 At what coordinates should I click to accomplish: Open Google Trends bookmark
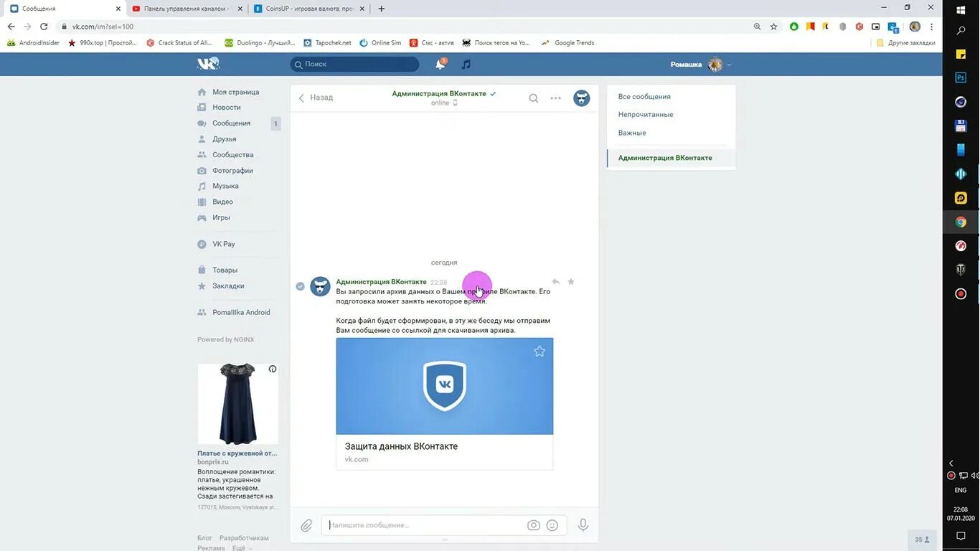[x=567, y=43]
